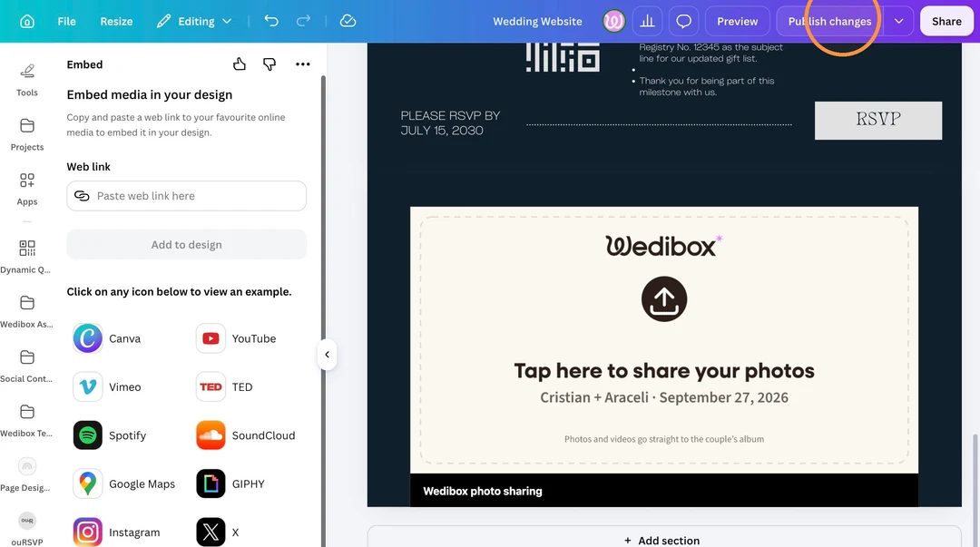The image size is (980, 547).
Task: Give the Embed app thumbs down
Action: pyautogui.click(x=269, y=63)
